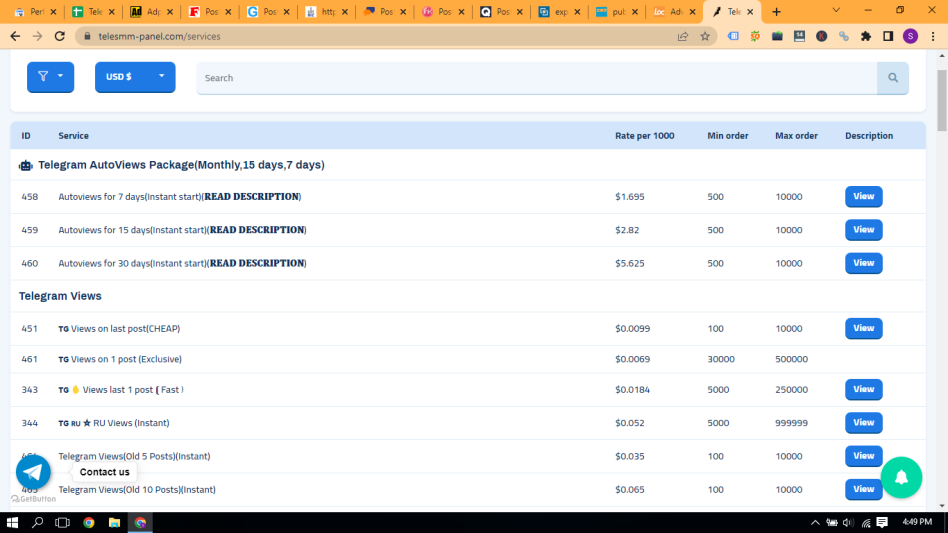The width and height of the screenshot is (948, 533).
Task: Click the Telegram AutoViews Package heading
Action: [181, 165]
